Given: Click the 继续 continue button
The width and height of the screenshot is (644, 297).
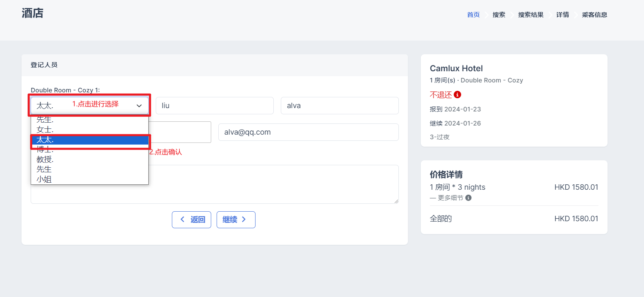Looking at the screenshot, I should click(x=236, y=220).
